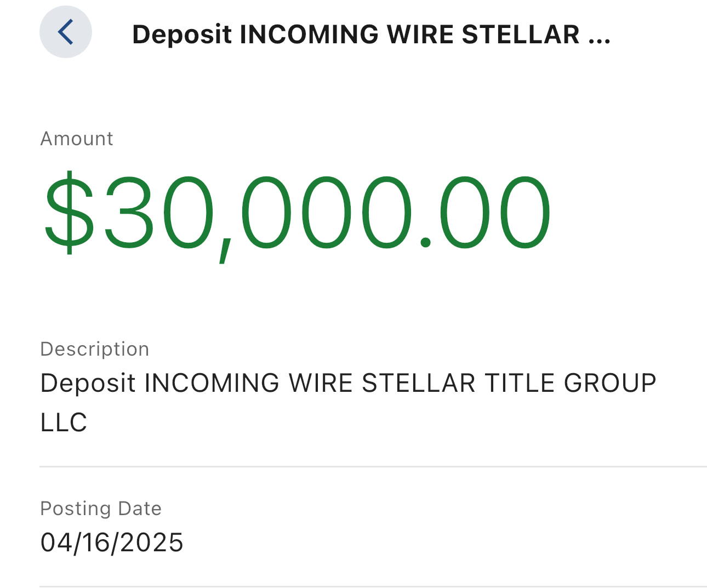Viewport: 707px width, 588px height.
Task: Tap the word Deposit in the header
Action: pos(182,35)
